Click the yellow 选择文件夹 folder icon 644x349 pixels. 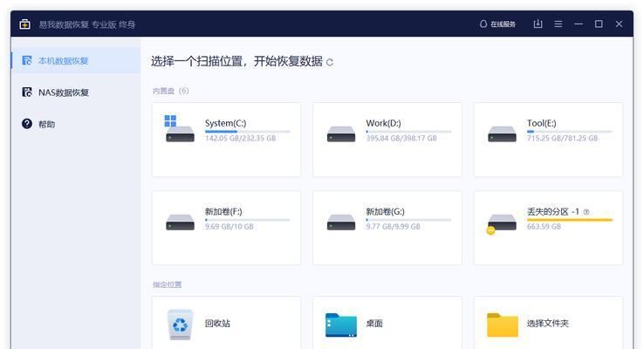click(x=503, y=325)
